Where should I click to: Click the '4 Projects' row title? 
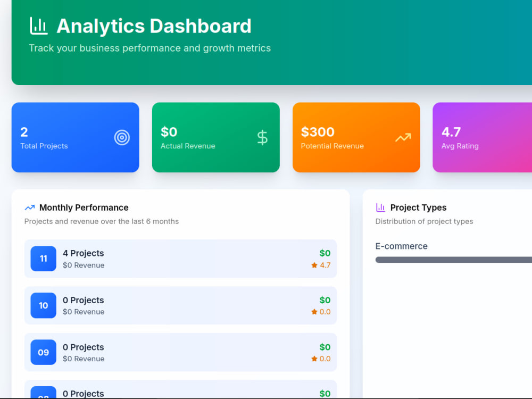(83, 253)
